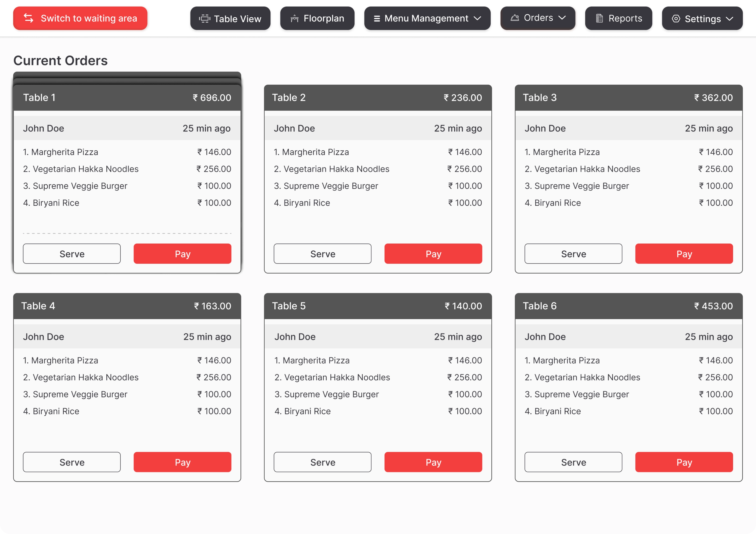The image size is (756, 534).
Task: Click the Menu Management hamburger icon
Action: (x=377, y=19)
